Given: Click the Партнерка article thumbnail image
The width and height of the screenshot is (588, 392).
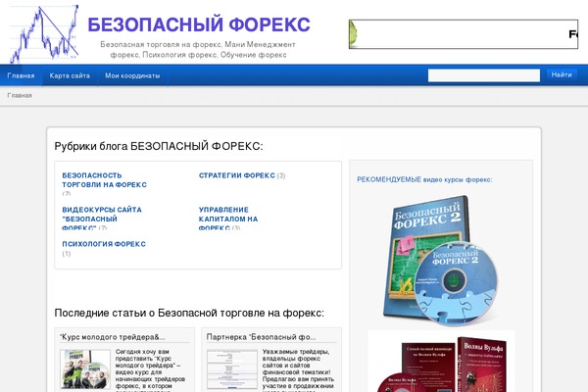Looking at the screenshot, I should tap(232, 370).
